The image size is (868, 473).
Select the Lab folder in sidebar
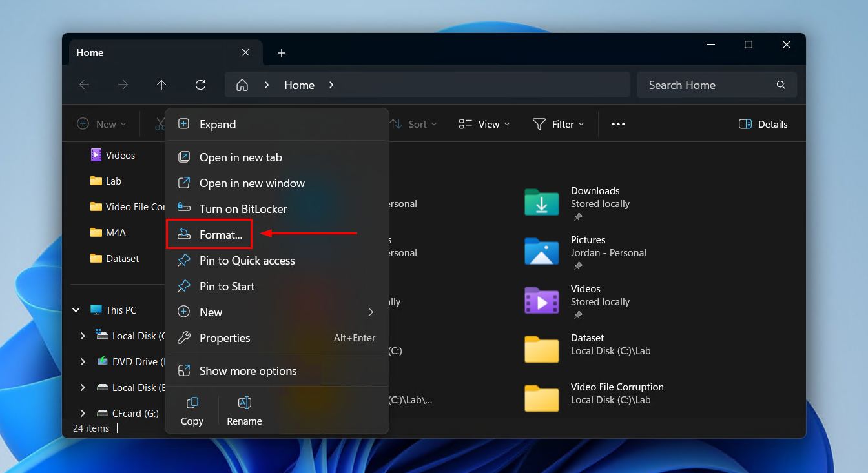point(113,181)
